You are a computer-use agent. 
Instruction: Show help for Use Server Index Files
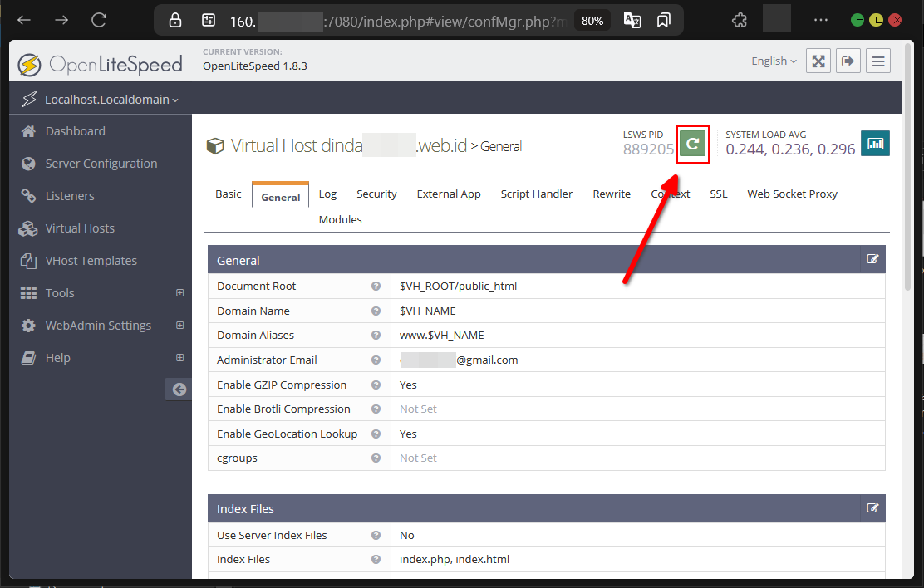coord(376,535)
